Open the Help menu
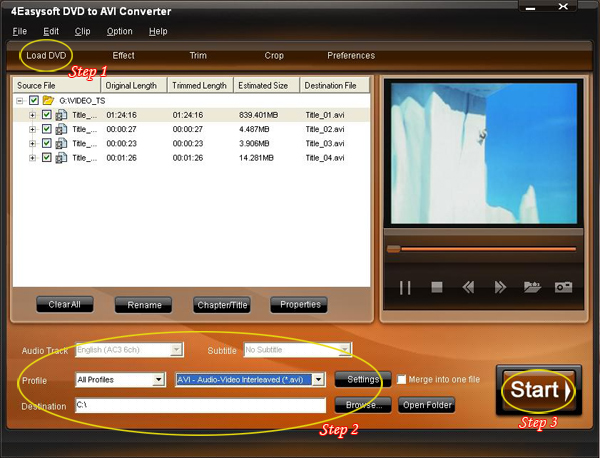The height and width of the screenshot is (458, 600). pos(158,31)
